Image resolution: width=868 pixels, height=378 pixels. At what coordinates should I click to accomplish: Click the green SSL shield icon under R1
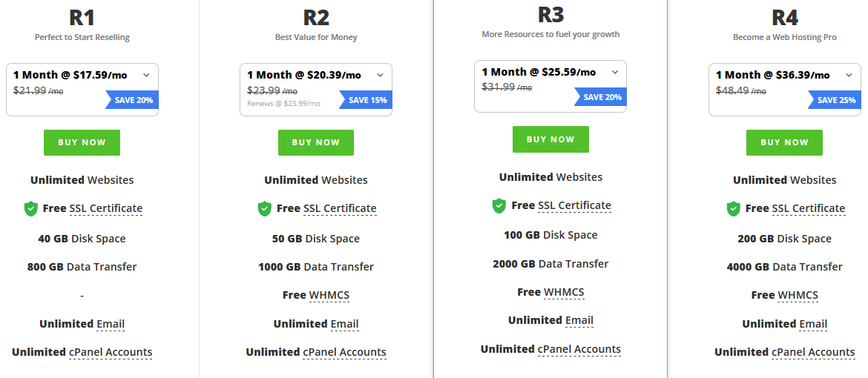coord(31,209)
